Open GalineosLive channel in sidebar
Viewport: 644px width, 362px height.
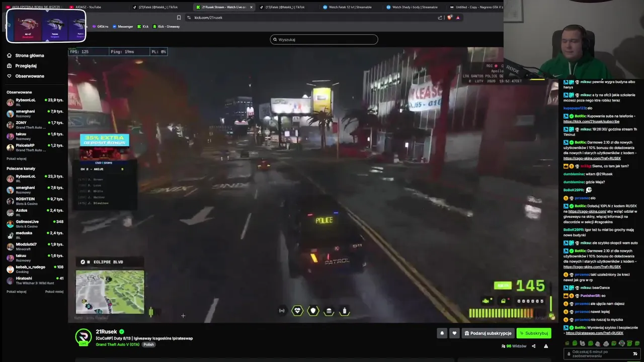pyautogui.click(x=35, y=223)
